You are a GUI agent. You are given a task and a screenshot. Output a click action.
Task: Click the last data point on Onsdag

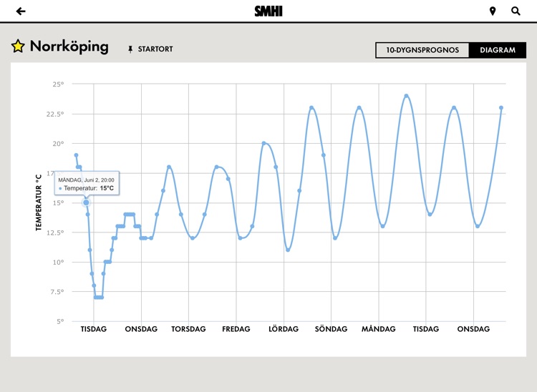[501, 108]
